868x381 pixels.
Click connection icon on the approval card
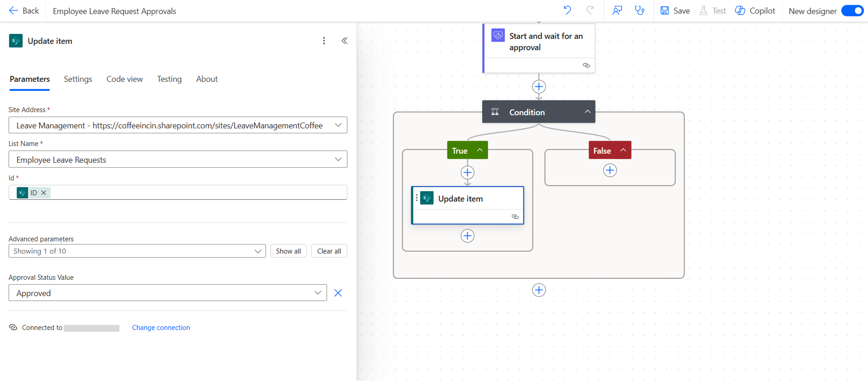[586, 65]
